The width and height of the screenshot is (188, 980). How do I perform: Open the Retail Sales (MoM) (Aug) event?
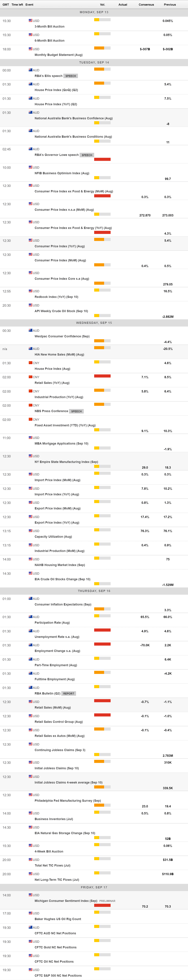(x=53, y=708)
